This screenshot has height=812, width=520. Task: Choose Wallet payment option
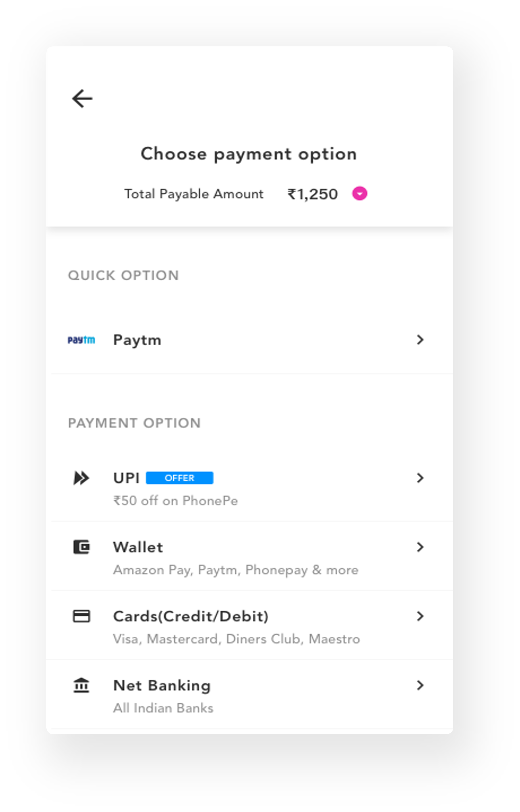138,547
